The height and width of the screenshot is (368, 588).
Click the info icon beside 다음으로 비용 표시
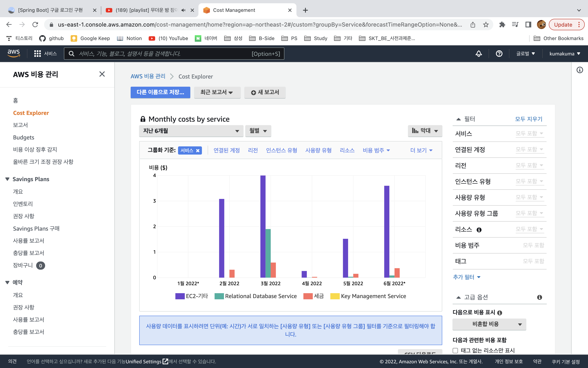pos(500,313)
